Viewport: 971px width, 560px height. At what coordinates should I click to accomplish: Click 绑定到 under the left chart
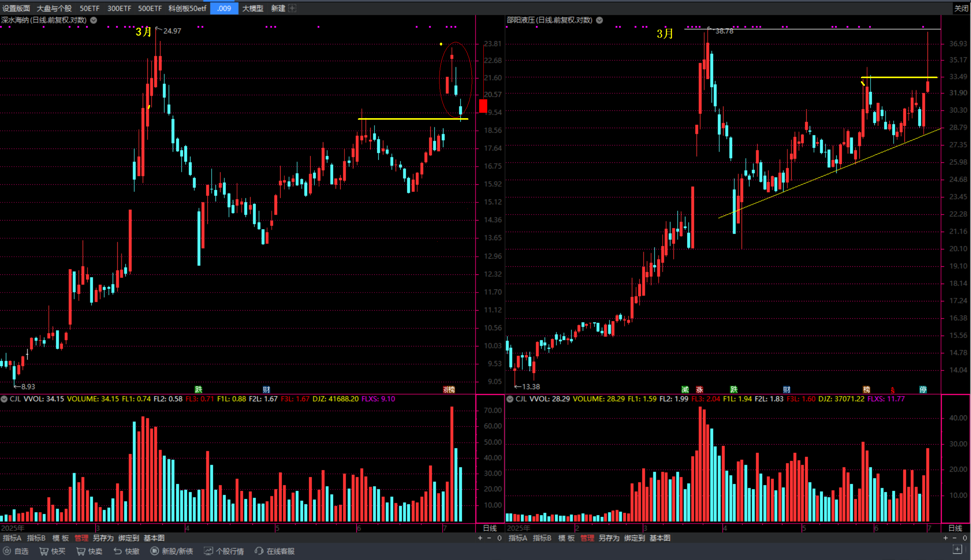(x=129, y=538)
